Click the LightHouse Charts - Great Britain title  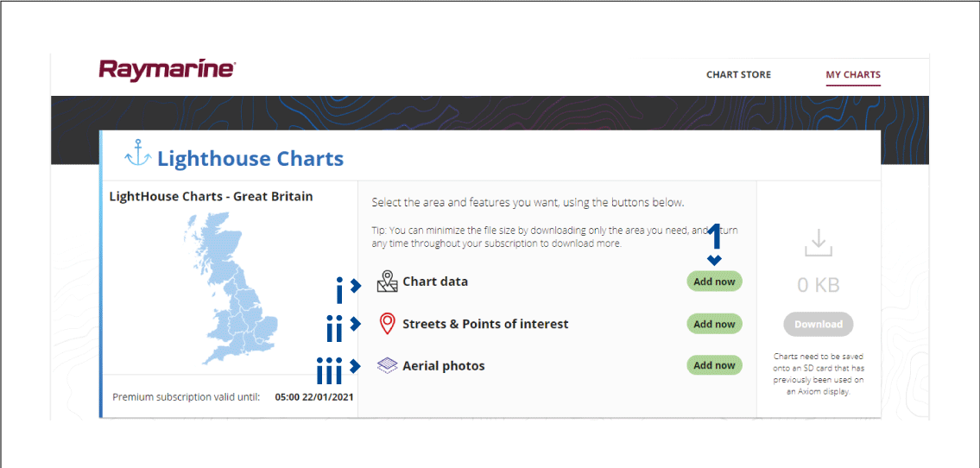point(212,196)
